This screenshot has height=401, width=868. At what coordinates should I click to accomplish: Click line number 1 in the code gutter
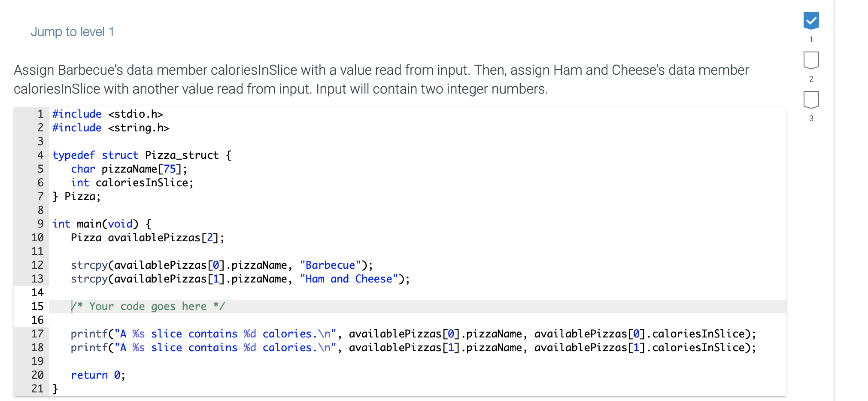pos(40,114)
